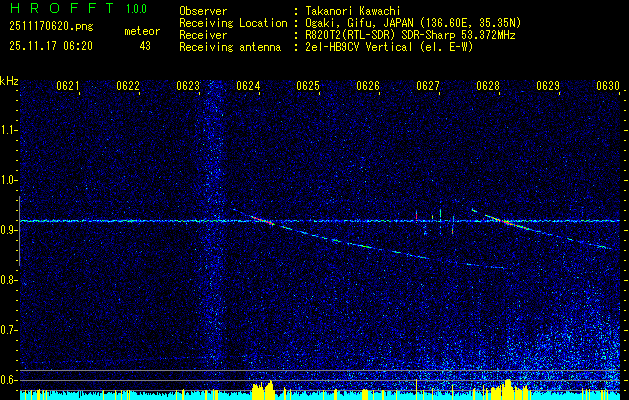Image resolution: width=629 pixels, height=400 pixels.
Task: Click the Receiving Location label
Action: coord(233,23)
